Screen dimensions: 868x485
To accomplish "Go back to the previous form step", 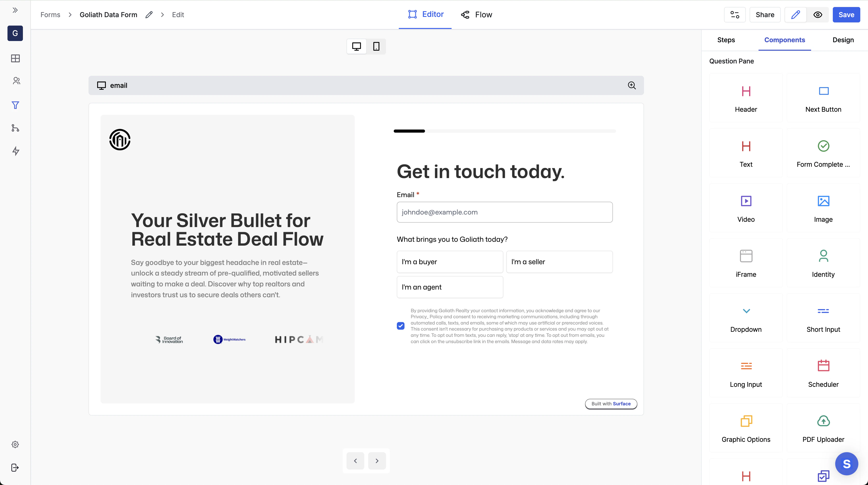I will click(355, 460).
